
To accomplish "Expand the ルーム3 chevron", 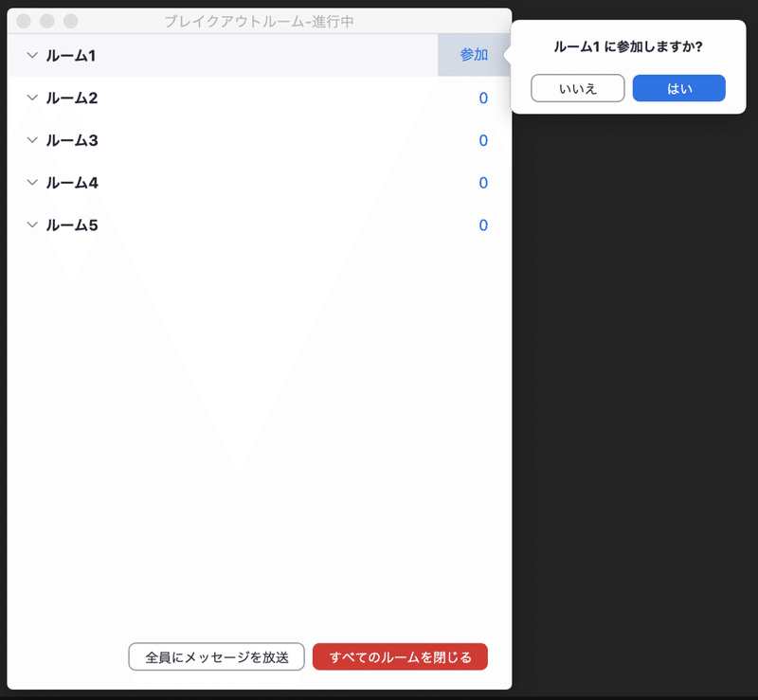I will coord(32,140).
